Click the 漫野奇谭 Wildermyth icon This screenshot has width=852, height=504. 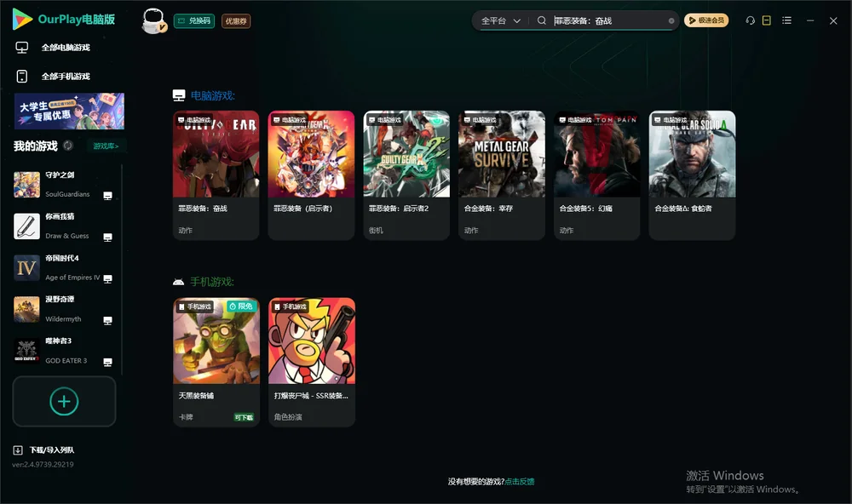[26, 310]
